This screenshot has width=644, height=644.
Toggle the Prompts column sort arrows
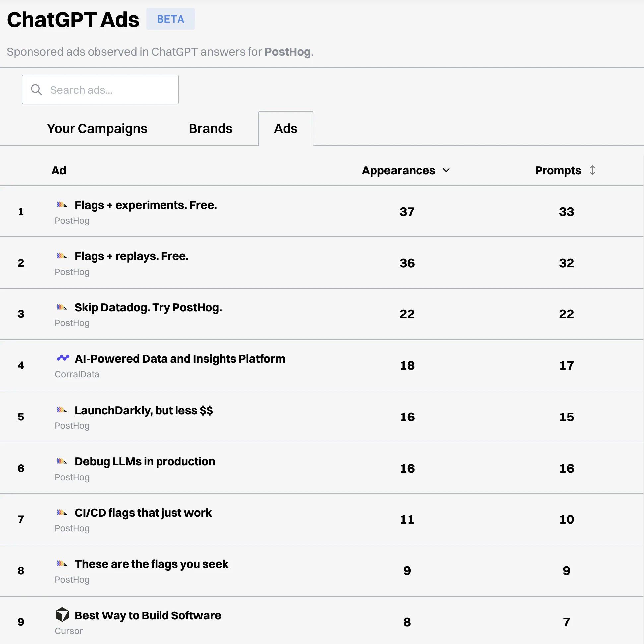click(593, 170)
